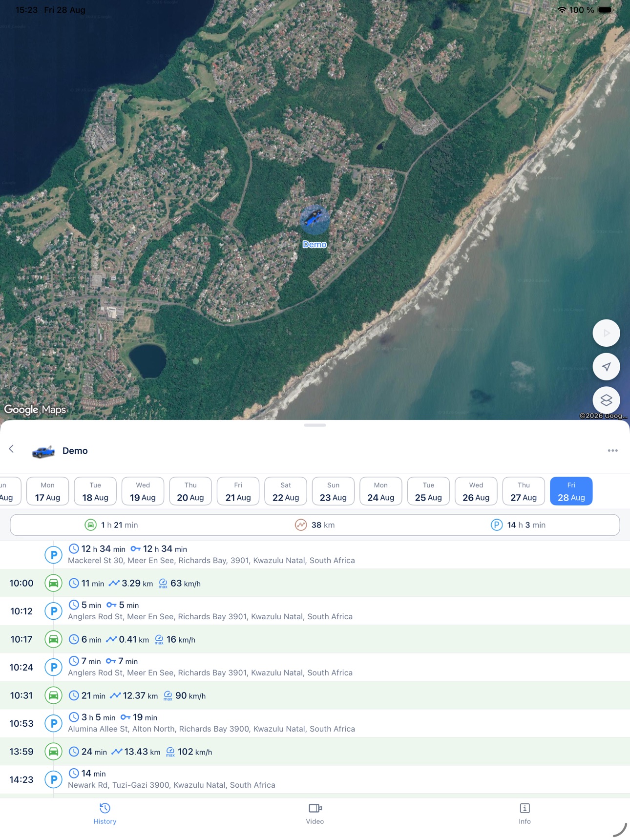
Task: Click max speed icon for 102 km/h
Action: coord(170,752)
